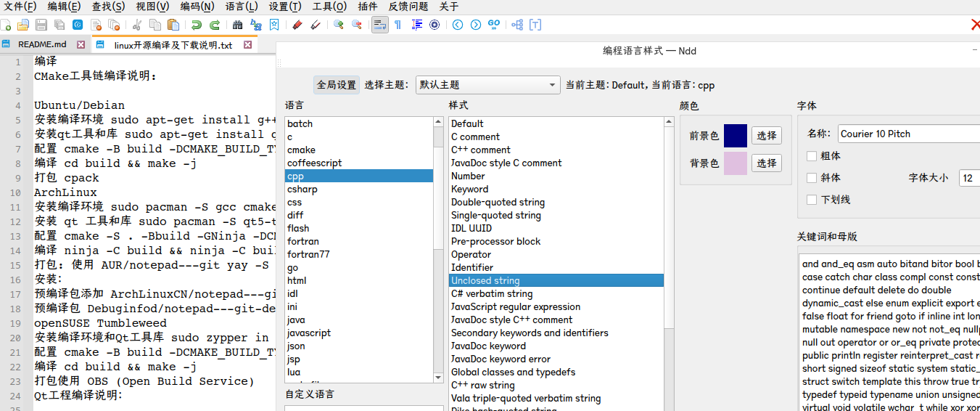Click the back navigation arrow icon

(x=457, y=25)
